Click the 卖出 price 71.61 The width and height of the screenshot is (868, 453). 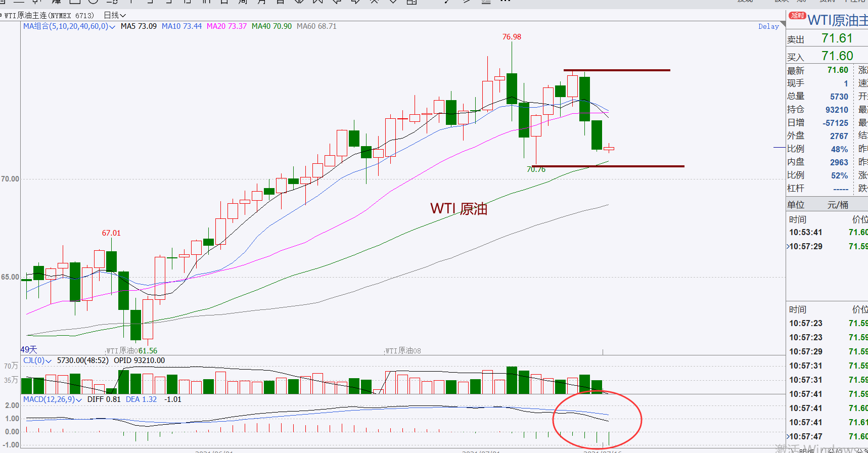click(837, 38)
